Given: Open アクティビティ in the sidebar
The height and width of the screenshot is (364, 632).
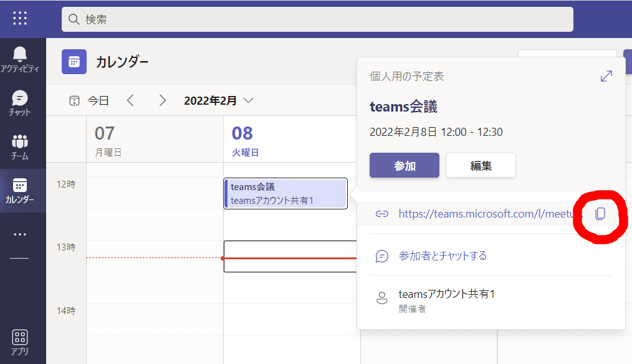Looking at the screenshot, I should (x=20, y=60).
